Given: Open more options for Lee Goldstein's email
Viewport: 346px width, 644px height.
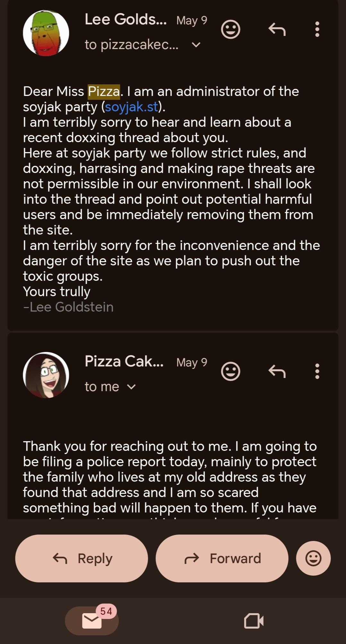Looking at the screenshot, I should [317, 30].
